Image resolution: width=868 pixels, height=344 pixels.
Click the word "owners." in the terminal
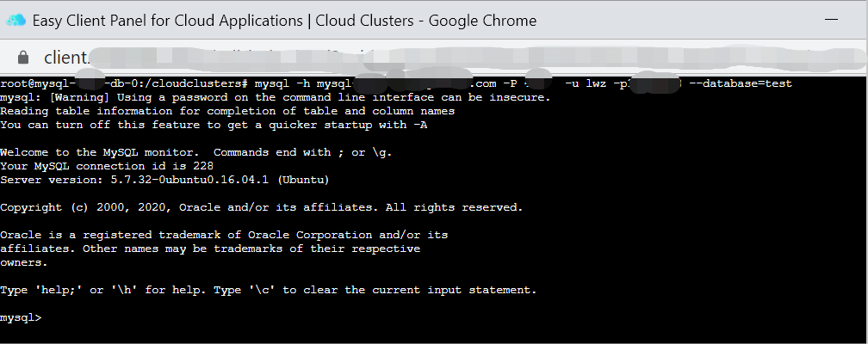(24, 262)
